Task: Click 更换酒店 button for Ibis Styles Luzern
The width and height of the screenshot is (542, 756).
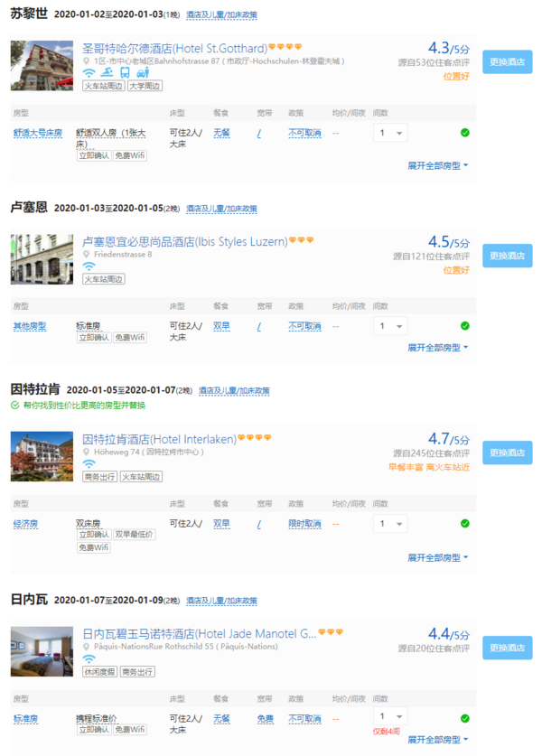Action: pos(508,256)
